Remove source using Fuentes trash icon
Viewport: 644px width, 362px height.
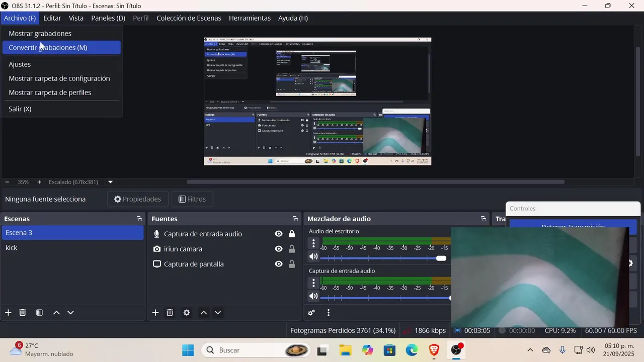(x=170, y=313)
